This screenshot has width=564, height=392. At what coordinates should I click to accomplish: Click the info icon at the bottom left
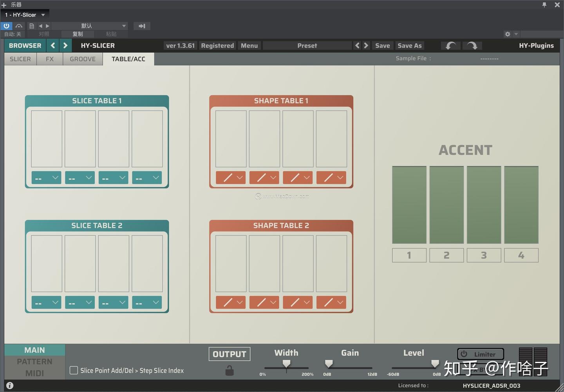9,385
